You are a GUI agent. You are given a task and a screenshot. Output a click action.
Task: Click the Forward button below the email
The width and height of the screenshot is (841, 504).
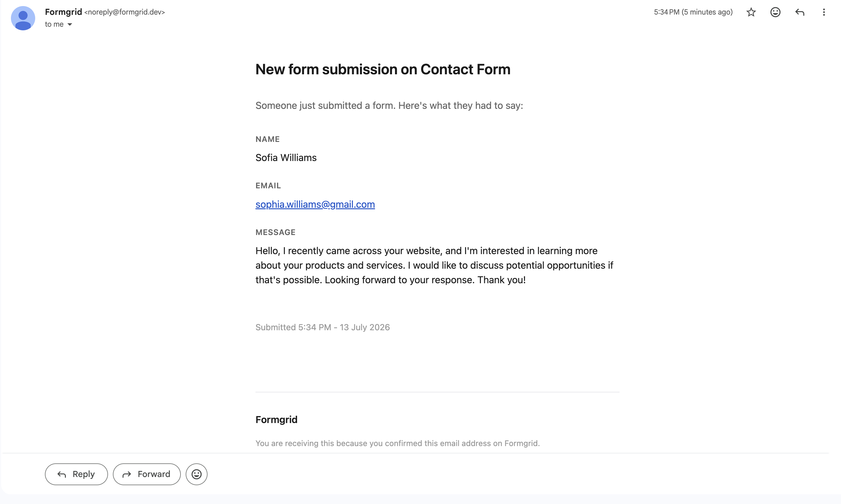click(147, 474)
